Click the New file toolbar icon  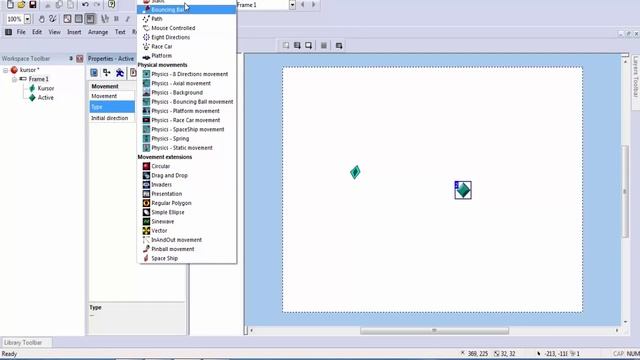(10, 4)
